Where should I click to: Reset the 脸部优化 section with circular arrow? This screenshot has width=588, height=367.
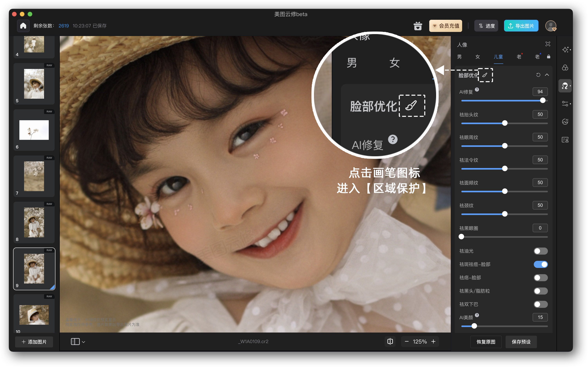point(538,75)
